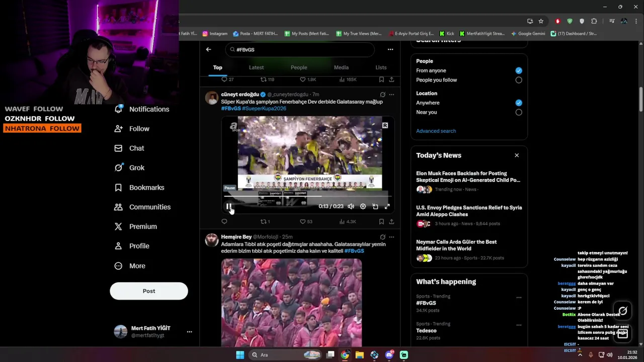This screenshot has height=362, width=644.
Task: Open Grok in sidebar
Action: pos(129,168)
